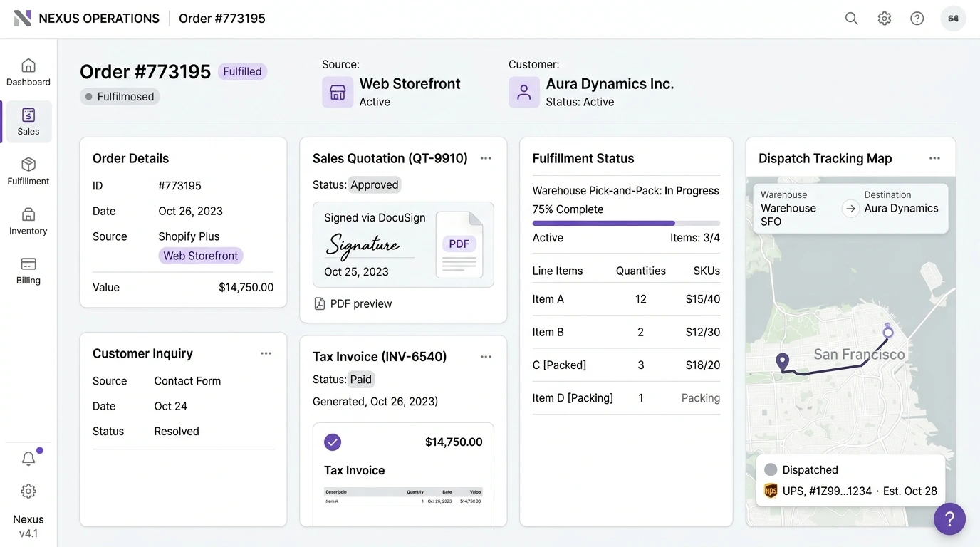Click the customer person icon
Viewport: 980px width, 547px height.
[524, 93]
